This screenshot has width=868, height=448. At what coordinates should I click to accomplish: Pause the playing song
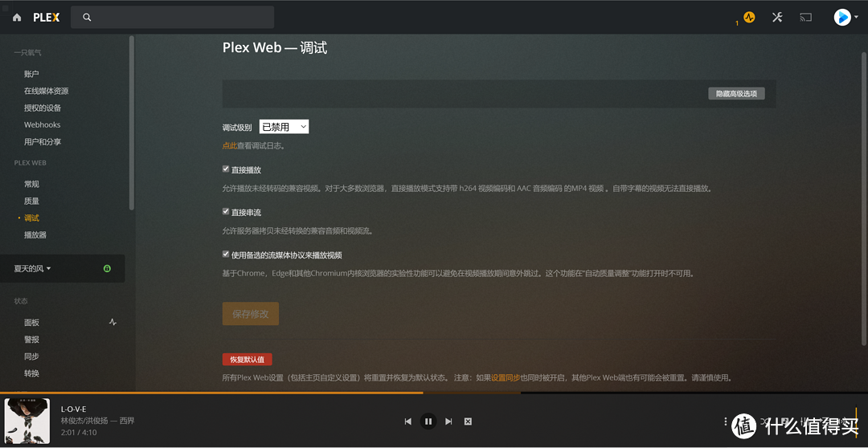click(428, 422)
